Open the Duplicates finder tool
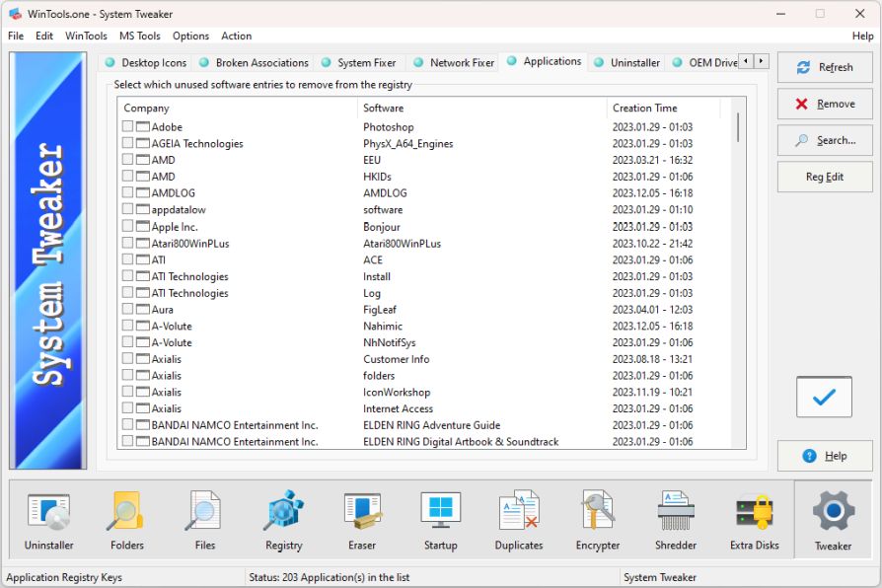The image size is (882, 588). [x=519, y=520]
